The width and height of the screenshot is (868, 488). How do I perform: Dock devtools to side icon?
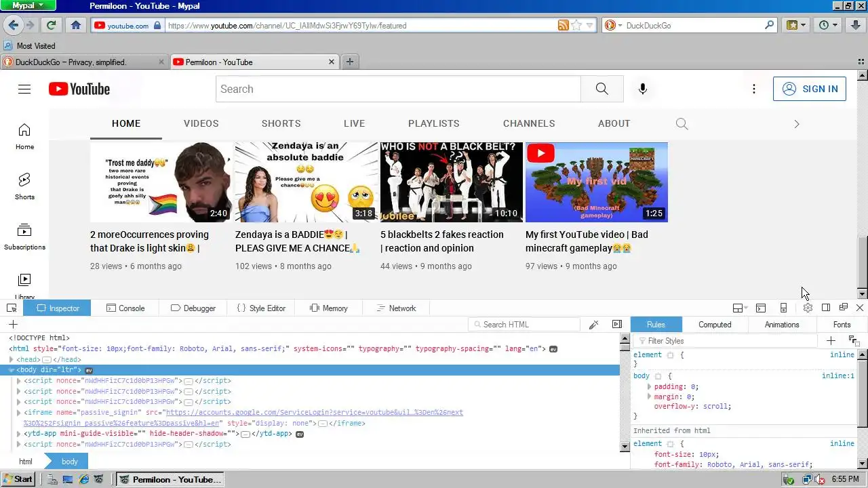coord(826,308)
